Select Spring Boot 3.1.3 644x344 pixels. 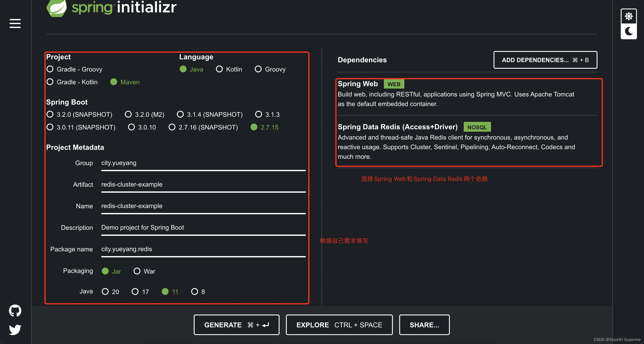[267, 115]
